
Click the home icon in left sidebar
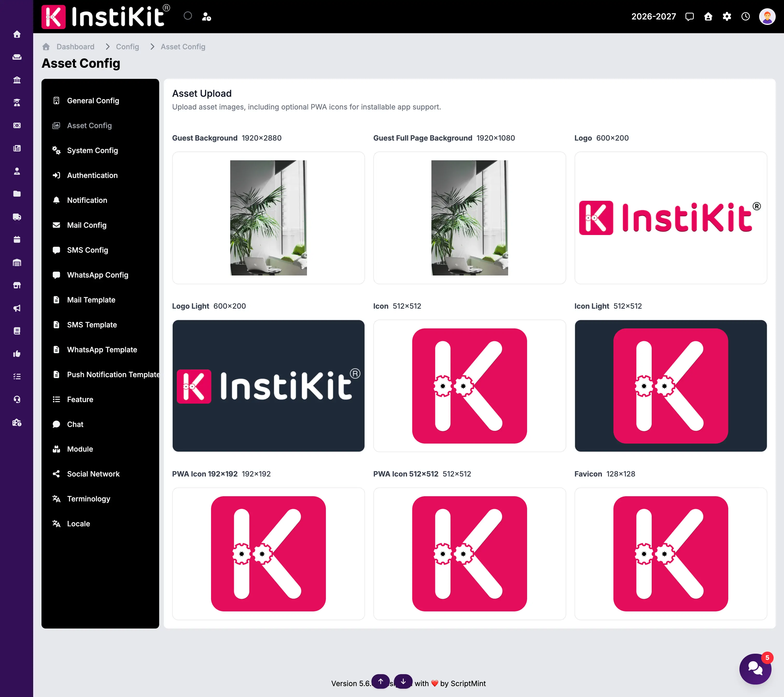[x=17, y=34]
